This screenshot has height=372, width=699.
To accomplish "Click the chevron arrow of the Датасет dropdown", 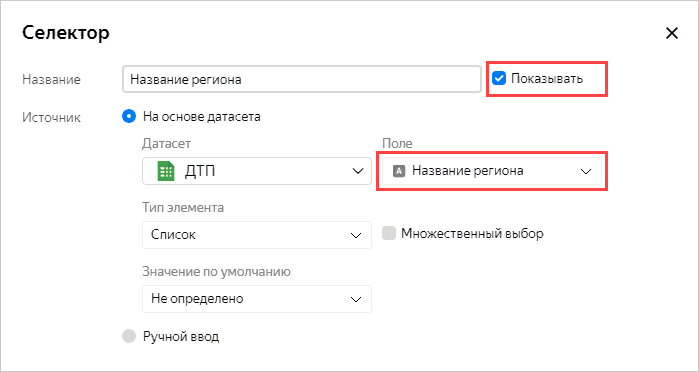I will click(x=357, y=171).
